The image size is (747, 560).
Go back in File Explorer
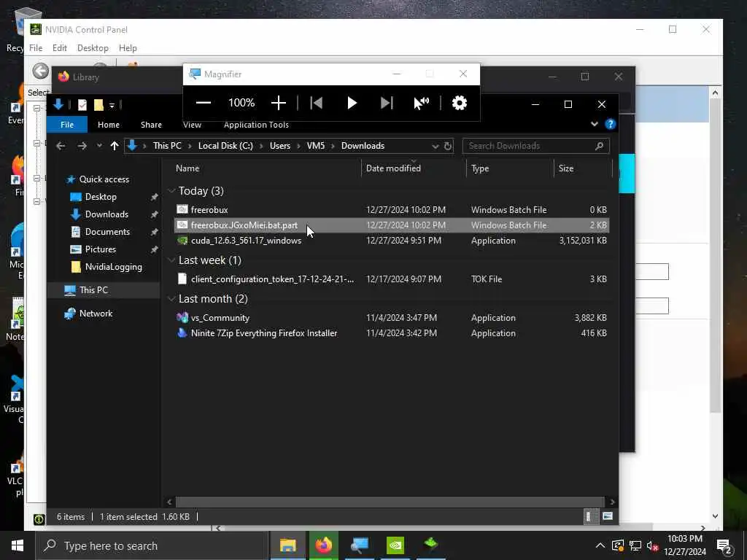tap(61, 146)
